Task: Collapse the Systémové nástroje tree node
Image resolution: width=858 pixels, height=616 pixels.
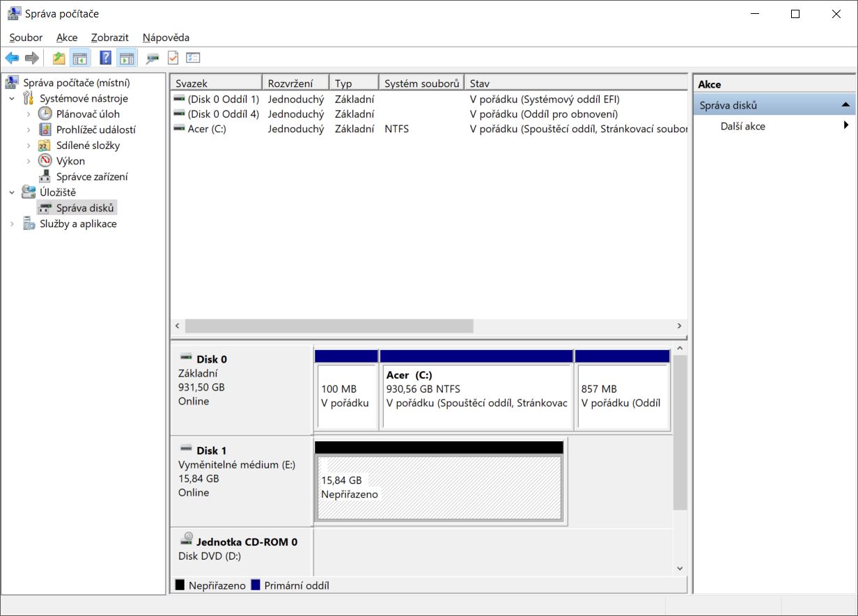Action: [x=12, y=99]
